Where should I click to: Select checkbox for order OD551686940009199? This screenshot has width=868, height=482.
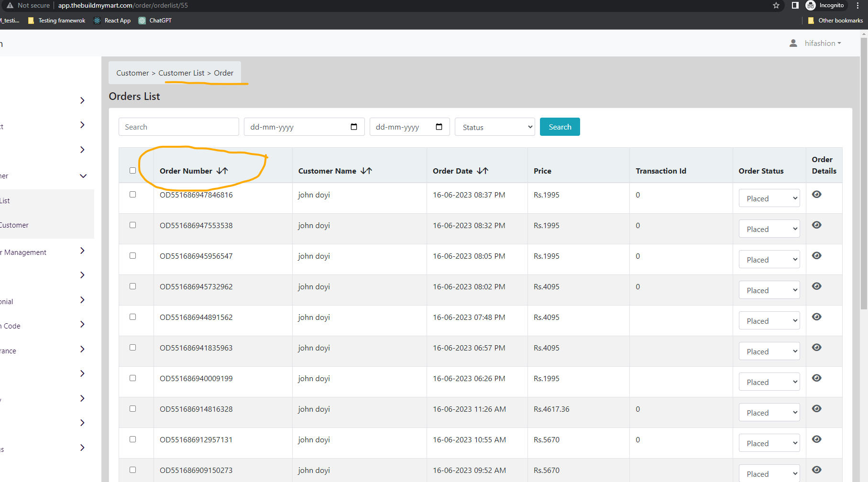click(133, 378)
